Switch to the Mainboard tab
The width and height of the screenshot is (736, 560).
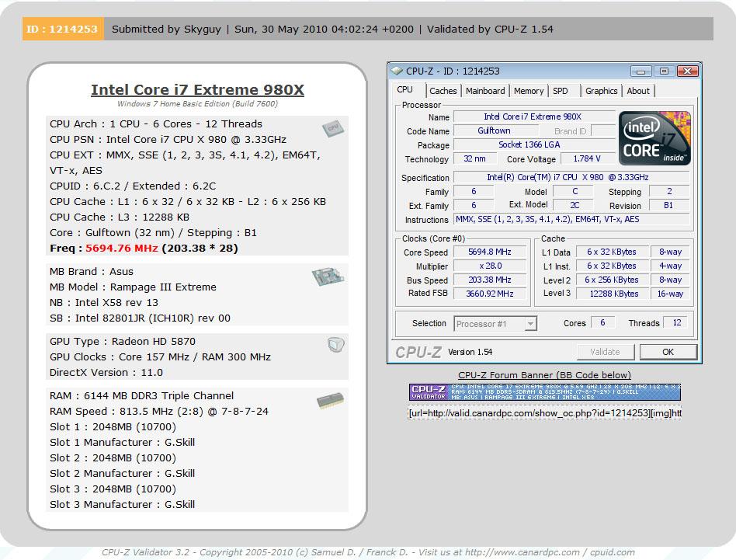pyautogui.click(x=485, y=91)
